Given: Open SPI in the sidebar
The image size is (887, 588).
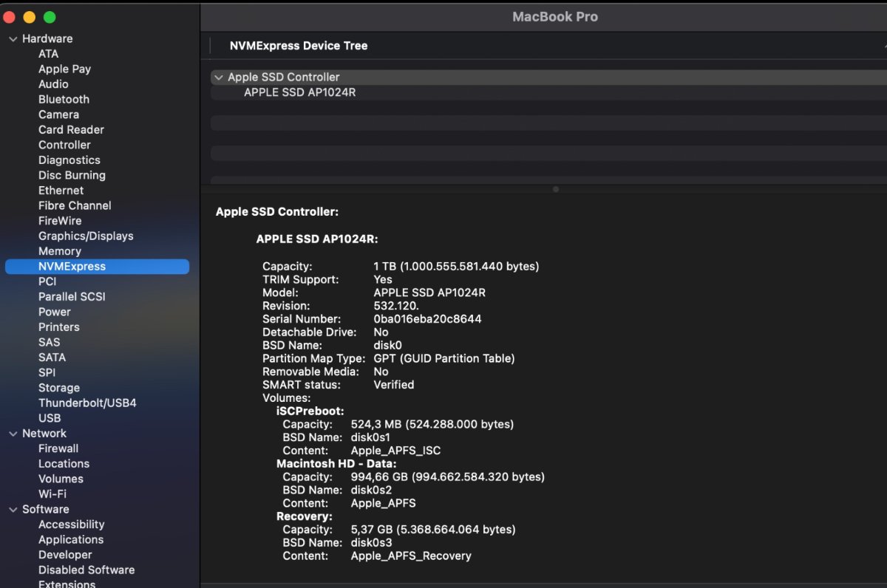Looking at the screenshot, I should (47, 372).
